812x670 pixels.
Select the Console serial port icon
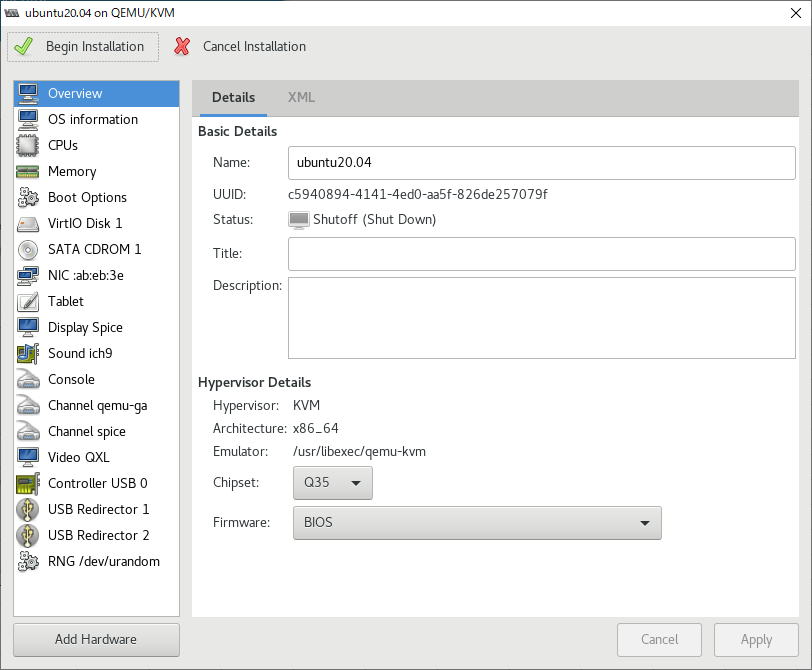(x=28, y=380)
